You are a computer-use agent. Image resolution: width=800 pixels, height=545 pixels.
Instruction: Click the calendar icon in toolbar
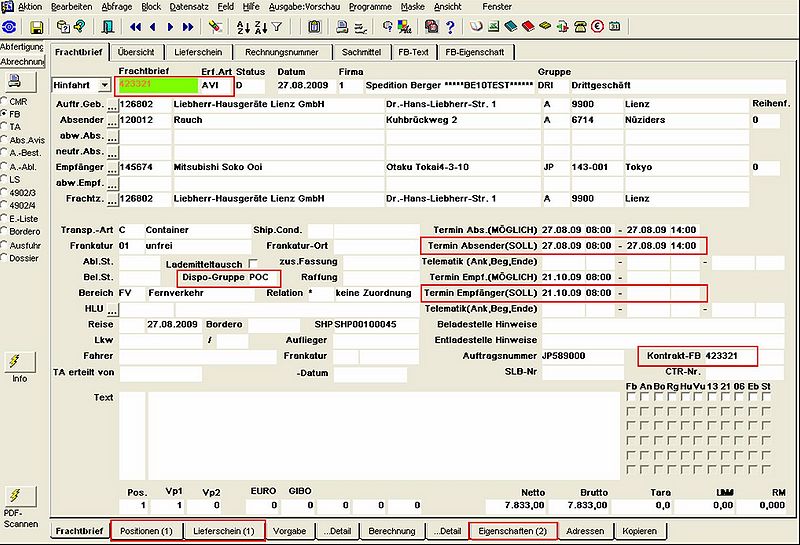[x=615, y=26]
